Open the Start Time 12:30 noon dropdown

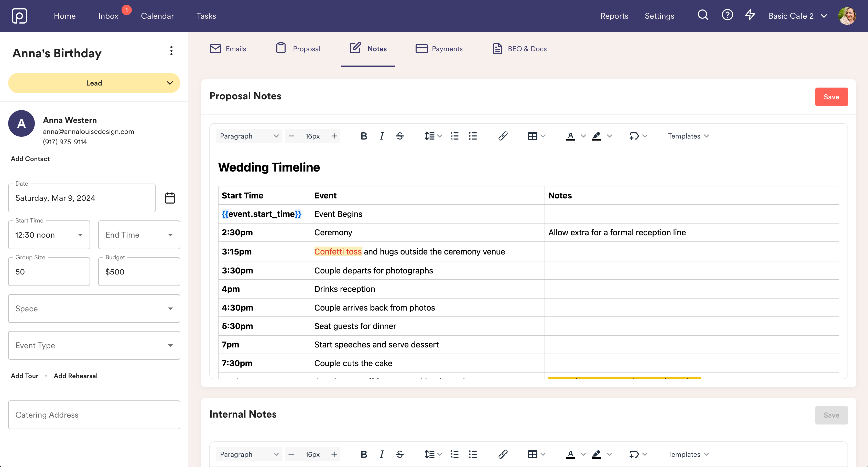pos(49,235)
